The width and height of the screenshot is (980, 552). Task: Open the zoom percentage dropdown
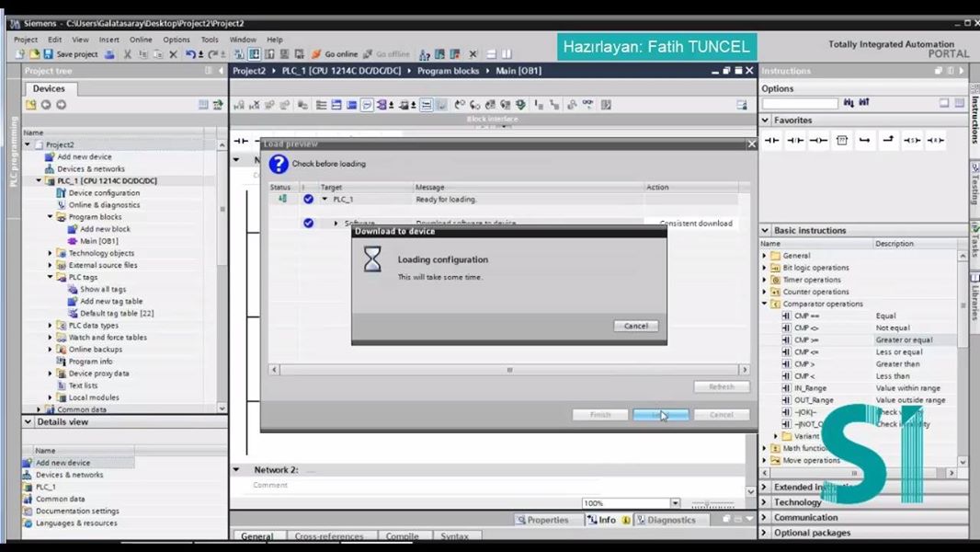pyautogui.click(x=675, y=503)
